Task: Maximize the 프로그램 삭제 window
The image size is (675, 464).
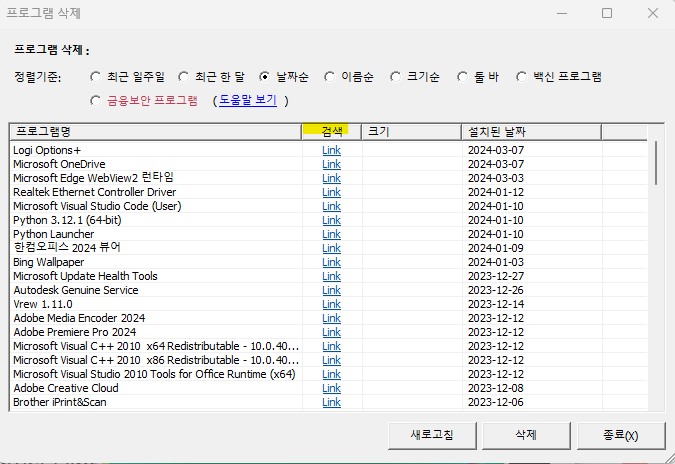Action: pyautogui.click(x=607, y=13)
